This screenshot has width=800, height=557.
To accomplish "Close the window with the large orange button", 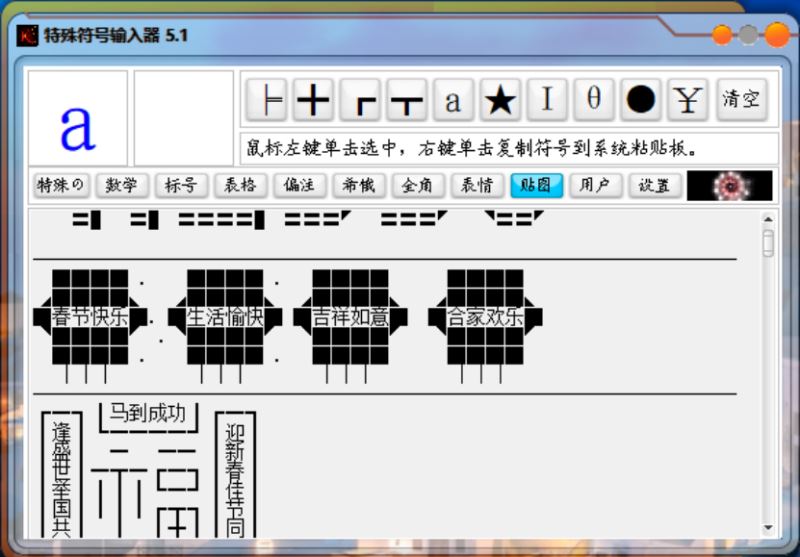I will click(778, 35).
